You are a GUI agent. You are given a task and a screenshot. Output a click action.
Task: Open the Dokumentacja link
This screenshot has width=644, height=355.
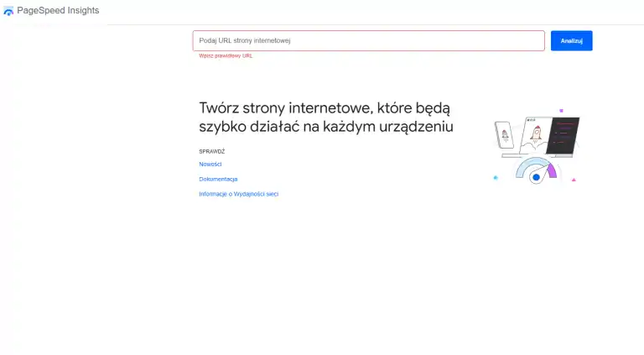(218, 179)
